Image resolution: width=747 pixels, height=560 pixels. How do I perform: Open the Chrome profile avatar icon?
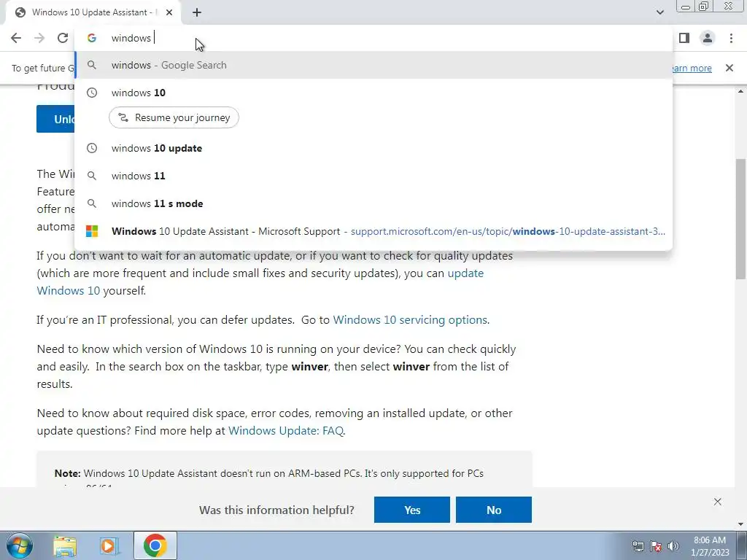coord(708,38)
